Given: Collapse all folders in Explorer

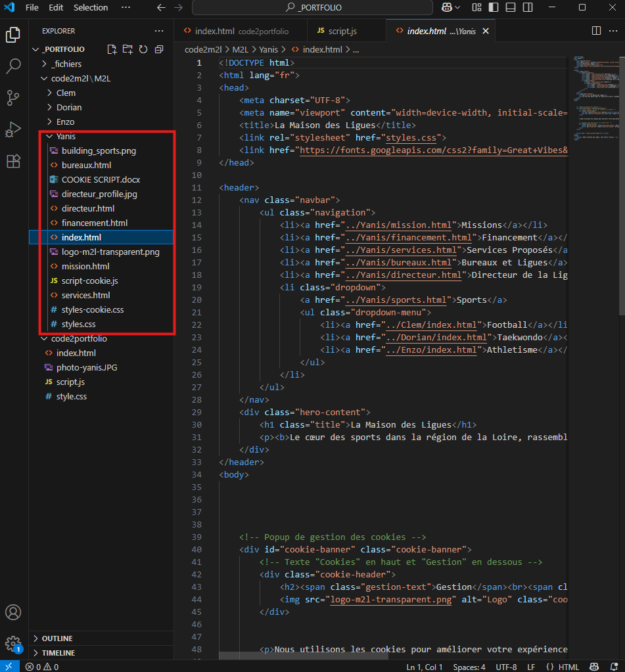Looking at the screenshot, I should pyautogui.click(x=159, y=49).
